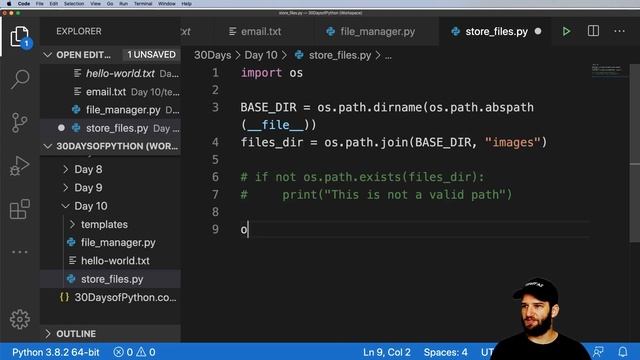640x360 pixels.
Task: Click Python icon in breadcrumb store_files.py
Action: coord(299,55)
